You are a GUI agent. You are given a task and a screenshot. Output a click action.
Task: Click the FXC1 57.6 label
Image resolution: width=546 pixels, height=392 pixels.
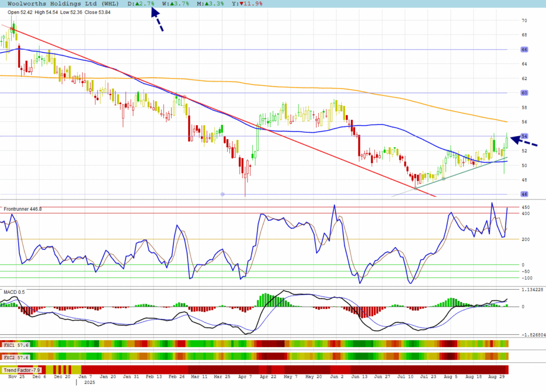point(15,345)
